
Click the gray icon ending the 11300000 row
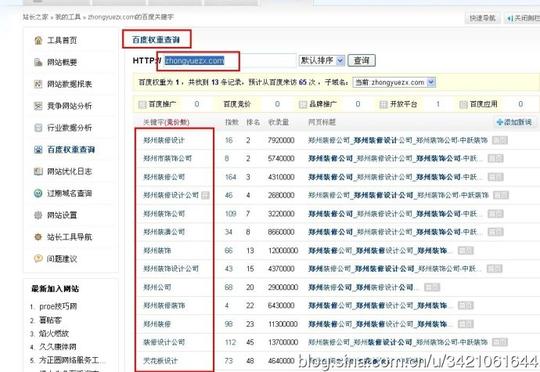point(466,324)
